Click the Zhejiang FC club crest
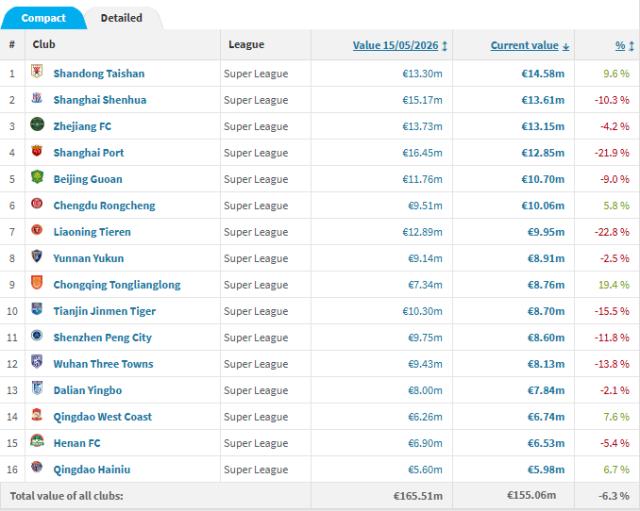640x511 pixels. tap(37, 124)
